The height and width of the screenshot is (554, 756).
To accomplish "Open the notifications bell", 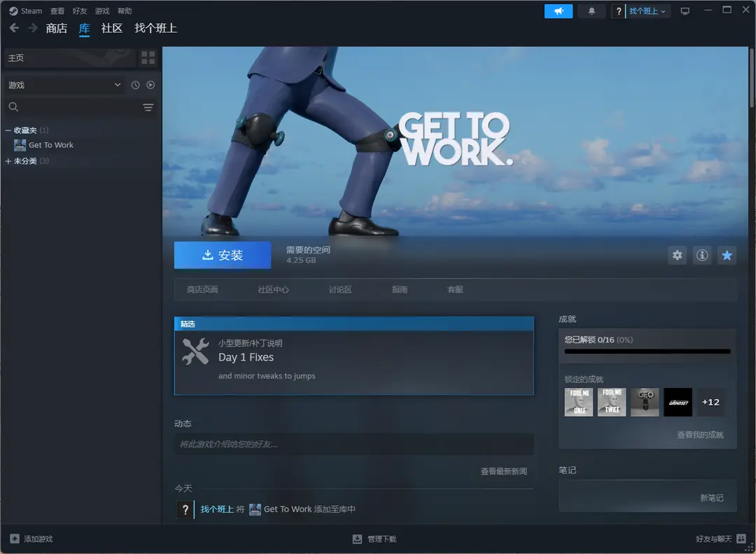I will pyautogui.click(x=591, y=11).
